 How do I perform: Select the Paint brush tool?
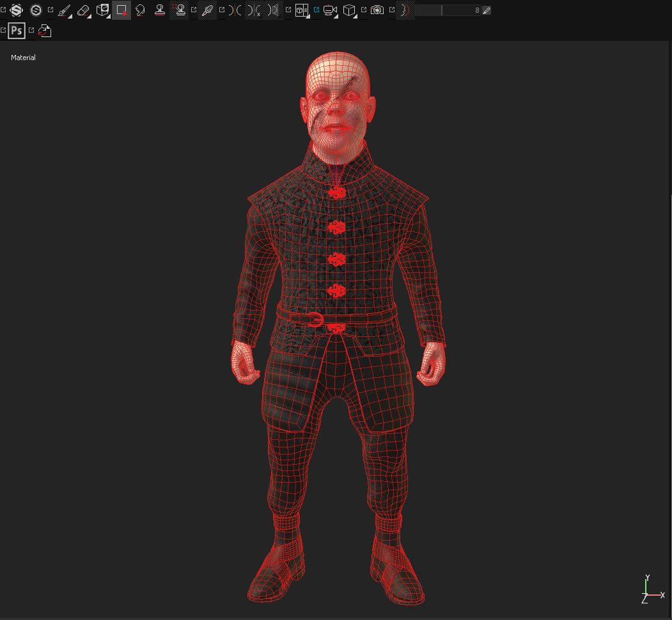pyautogui.click(x=65, y=10)
